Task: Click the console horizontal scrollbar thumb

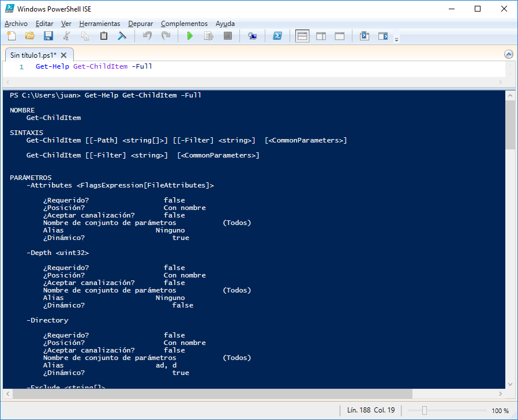Action: 212,393
